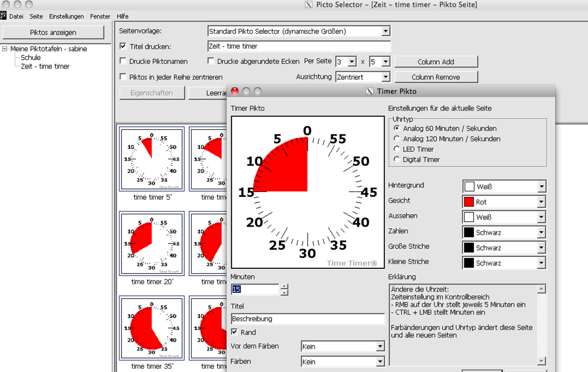Viewport: 588px width, 372px height.
Task: Open the Datei menu
Action: click(16, 16)
